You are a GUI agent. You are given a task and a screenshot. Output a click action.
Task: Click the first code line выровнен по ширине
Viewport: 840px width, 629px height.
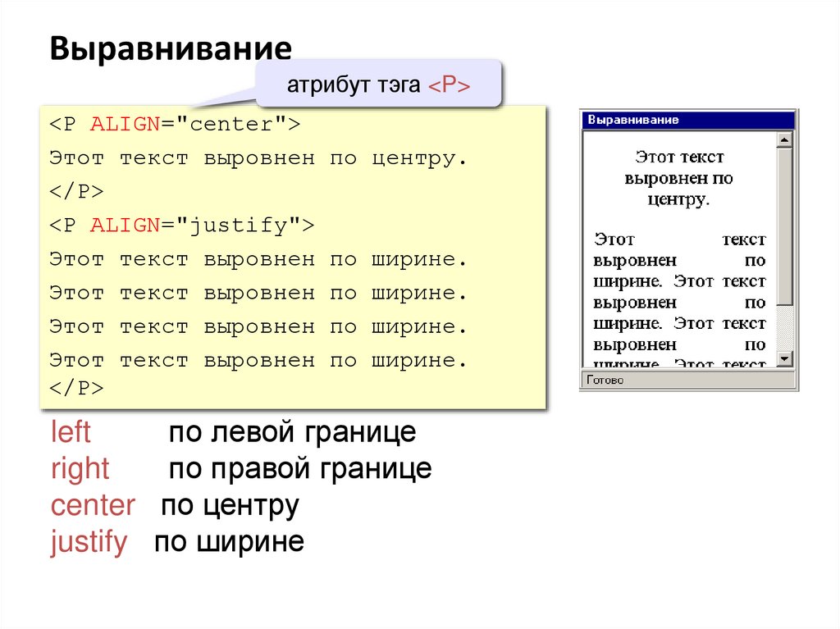[258, 259]
